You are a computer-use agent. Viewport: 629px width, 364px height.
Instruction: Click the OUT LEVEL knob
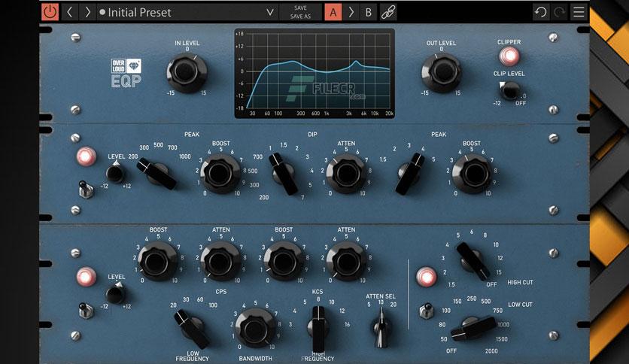tap(441, 72)
